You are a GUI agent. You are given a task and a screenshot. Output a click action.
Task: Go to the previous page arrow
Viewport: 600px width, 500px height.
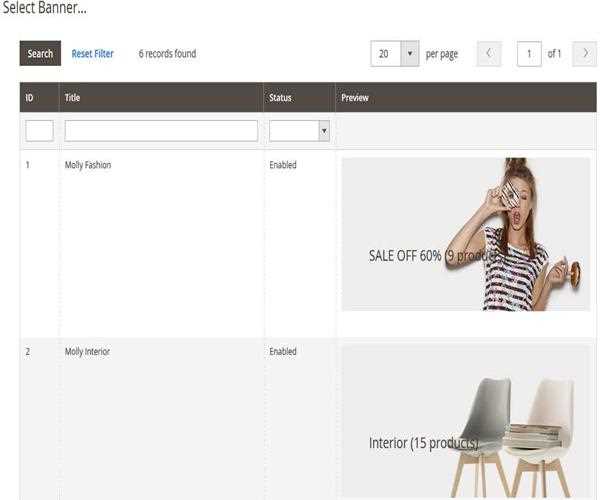click(x=489, y=54)
